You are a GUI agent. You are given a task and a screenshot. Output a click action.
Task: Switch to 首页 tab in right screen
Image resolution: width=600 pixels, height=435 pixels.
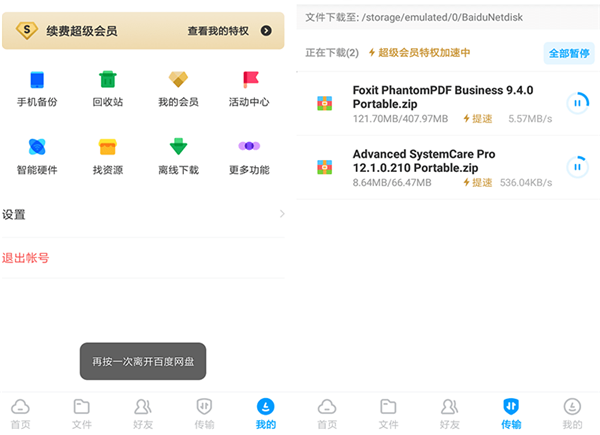[327, 414]
